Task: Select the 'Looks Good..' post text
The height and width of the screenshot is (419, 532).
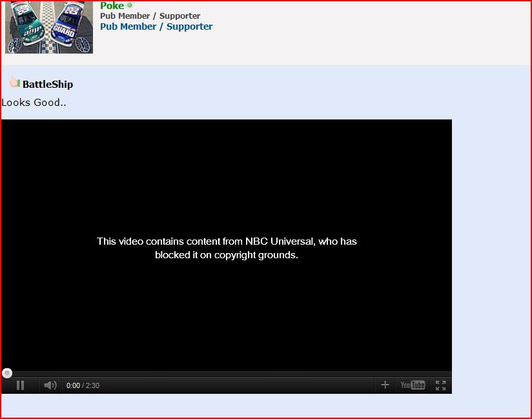Action: 34,103
